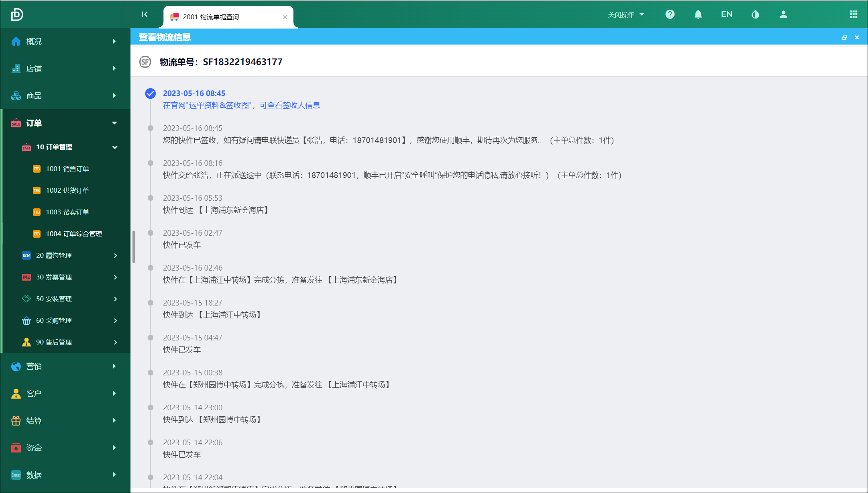Expand the 商品 menu arrow
Screen dimensions: 868x493
(114, 96)
